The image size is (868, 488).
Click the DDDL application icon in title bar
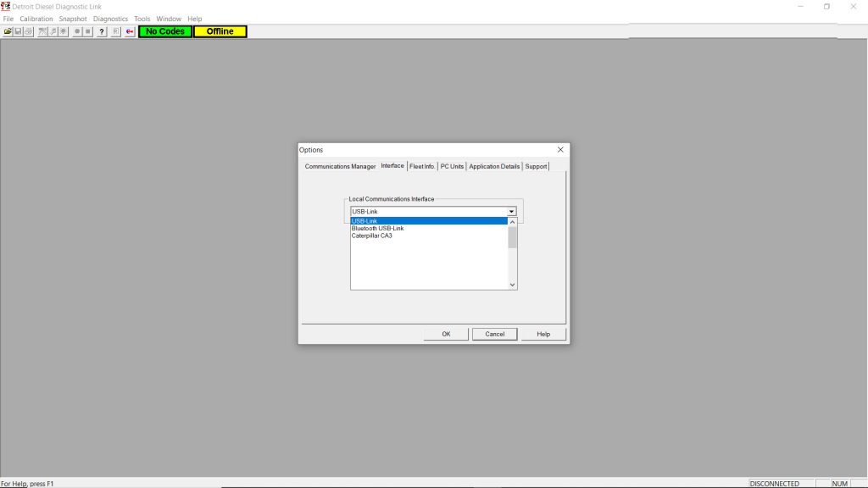[x=5, y=6]
